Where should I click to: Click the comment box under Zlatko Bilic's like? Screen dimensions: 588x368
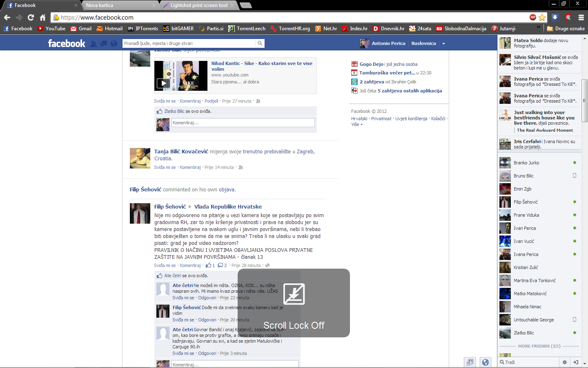[x=243, y=123]
